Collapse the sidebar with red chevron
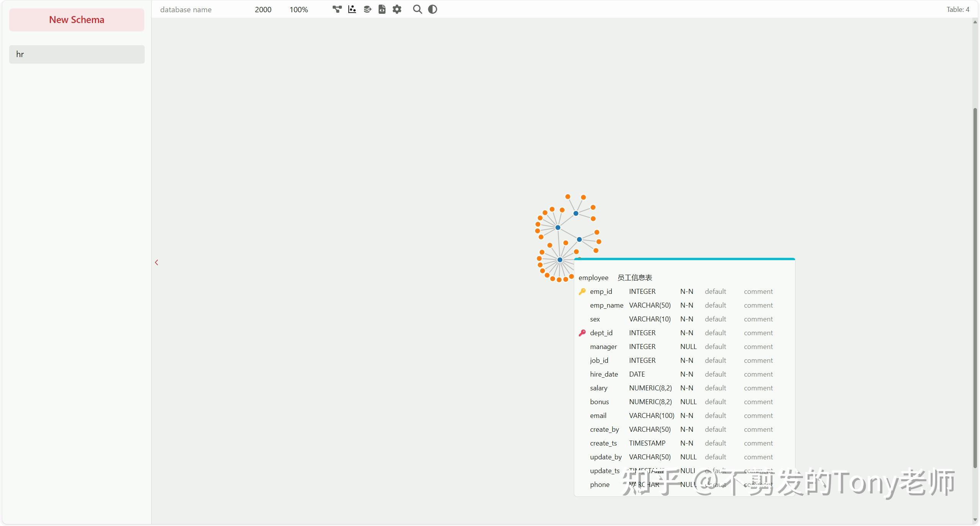980x526 pixels. [x=157, y=262]
